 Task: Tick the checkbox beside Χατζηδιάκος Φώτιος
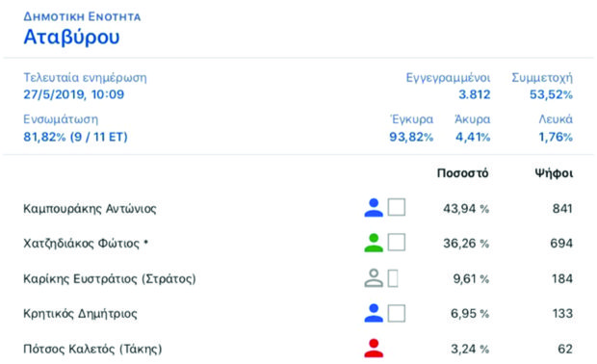[397, 243]
